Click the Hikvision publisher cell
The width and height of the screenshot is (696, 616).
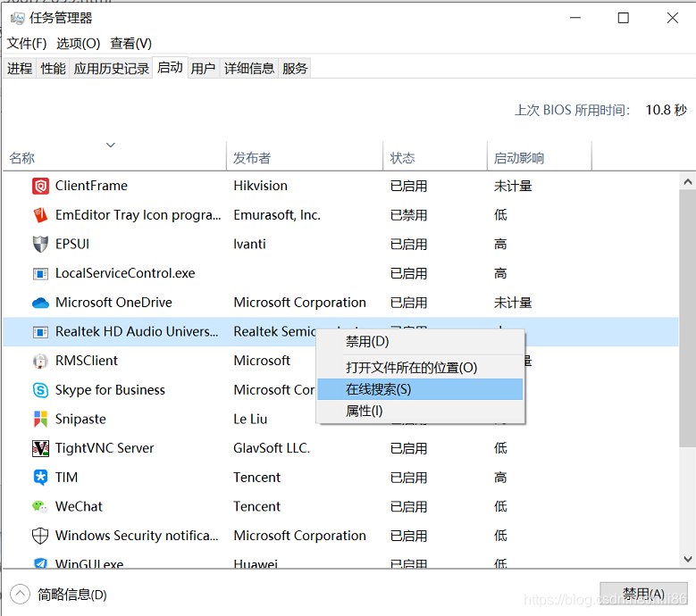click(x=261, y=186)
